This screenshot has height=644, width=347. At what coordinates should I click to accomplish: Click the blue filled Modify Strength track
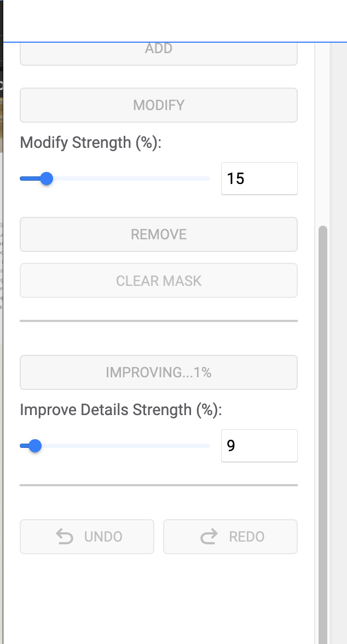tap(29, 179)
